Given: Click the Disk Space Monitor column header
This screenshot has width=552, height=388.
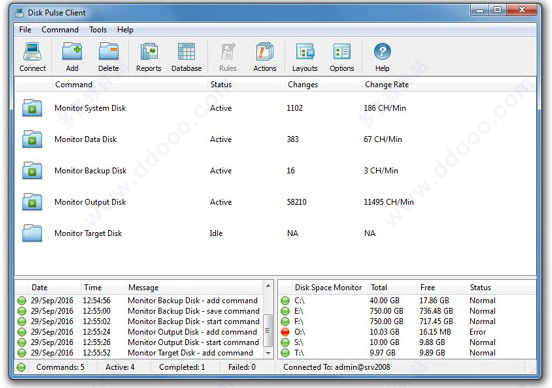Looking at the screenshot, I should tap(328, 287).
